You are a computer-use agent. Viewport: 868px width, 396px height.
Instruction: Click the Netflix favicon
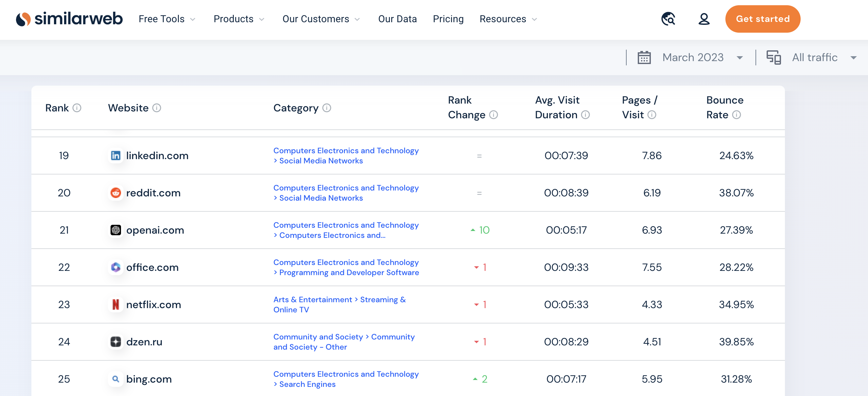click(x=115, y=305)
